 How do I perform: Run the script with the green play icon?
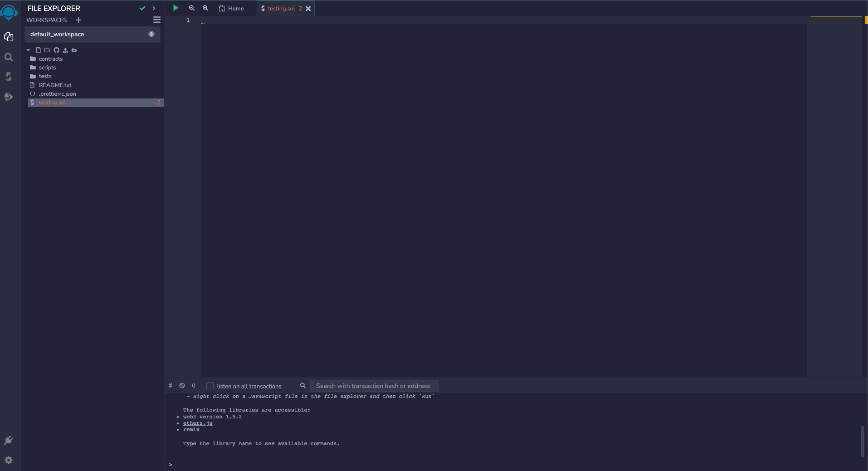pyautogui.click(x=176, y=8)
